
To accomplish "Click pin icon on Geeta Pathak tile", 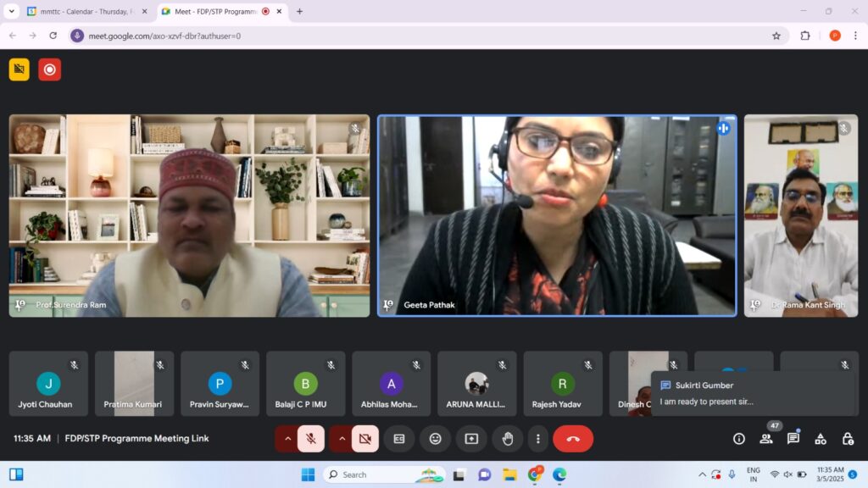I will (x=388, y=305).
